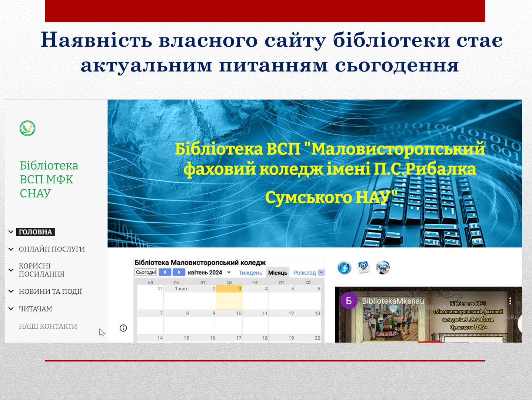Open НАШІ КОНТАКТИ page
The image size is (532, 400).
point(48,326)
